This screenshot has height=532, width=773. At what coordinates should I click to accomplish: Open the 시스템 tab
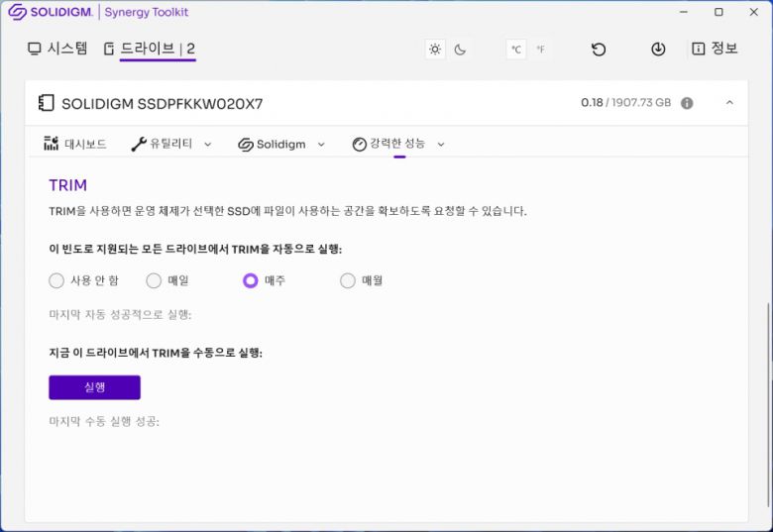point(57,49)
